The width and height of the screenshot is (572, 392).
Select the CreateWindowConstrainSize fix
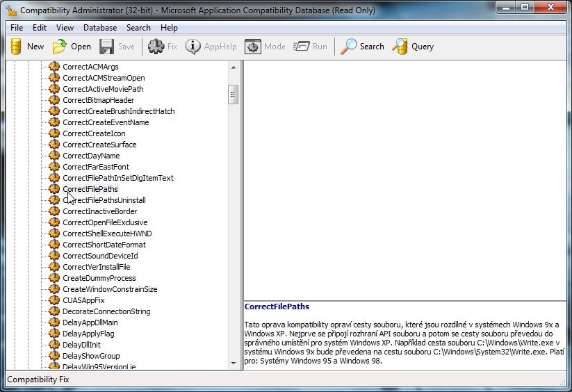[110, 289]
